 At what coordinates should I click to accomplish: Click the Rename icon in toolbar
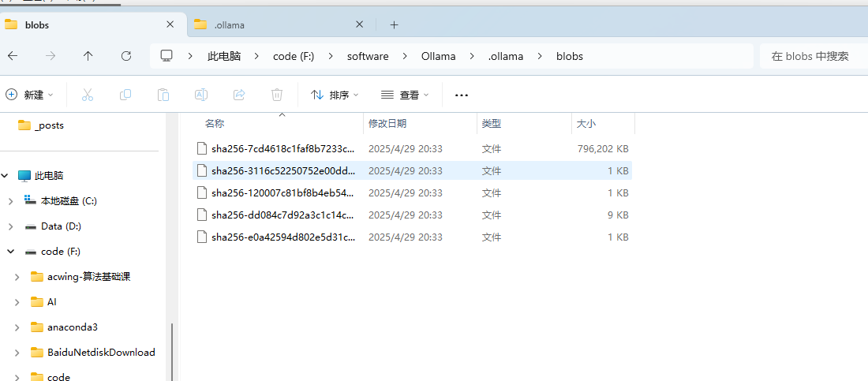[201, 95]
